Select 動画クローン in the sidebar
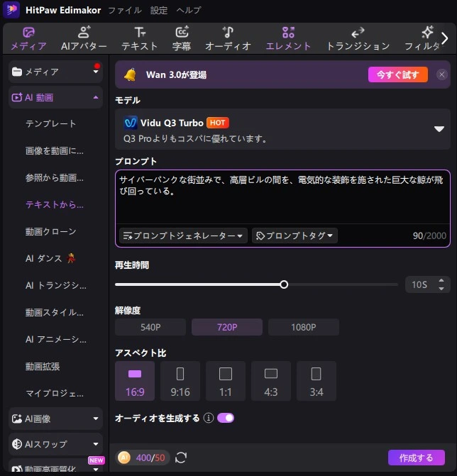The image size is (457, 476). pos(50,232)
